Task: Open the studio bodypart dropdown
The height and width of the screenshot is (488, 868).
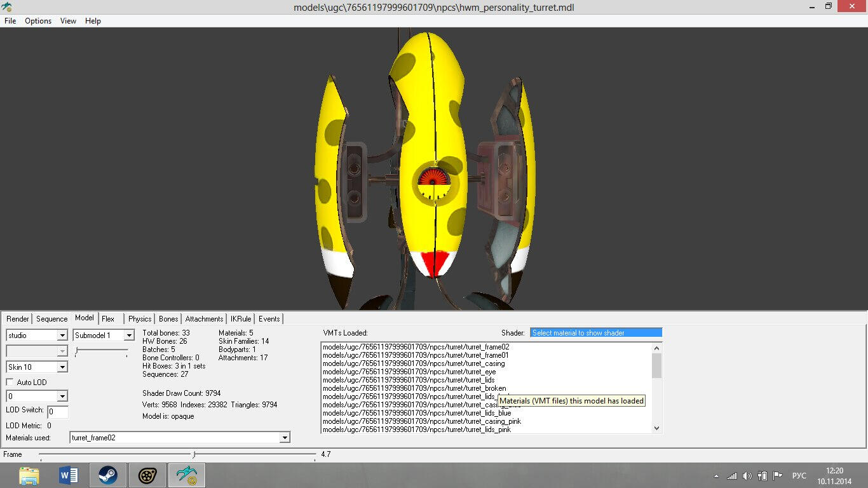Action: pyautogui.click(x=62, y=335)
